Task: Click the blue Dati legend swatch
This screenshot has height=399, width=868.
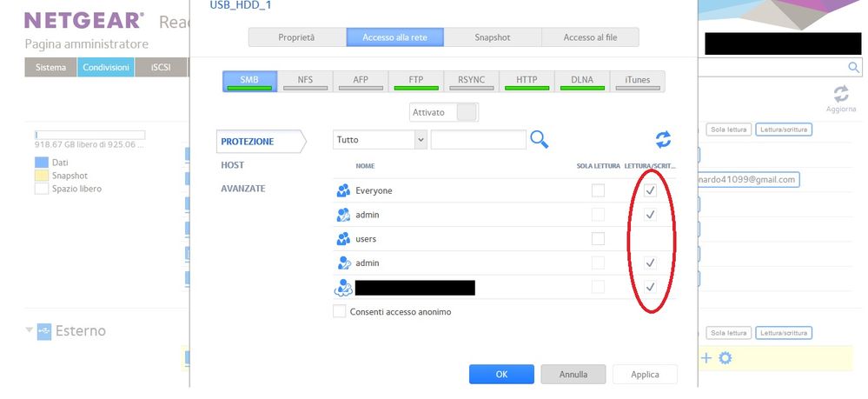Action: pyautogui.click(x=42, y=163)
